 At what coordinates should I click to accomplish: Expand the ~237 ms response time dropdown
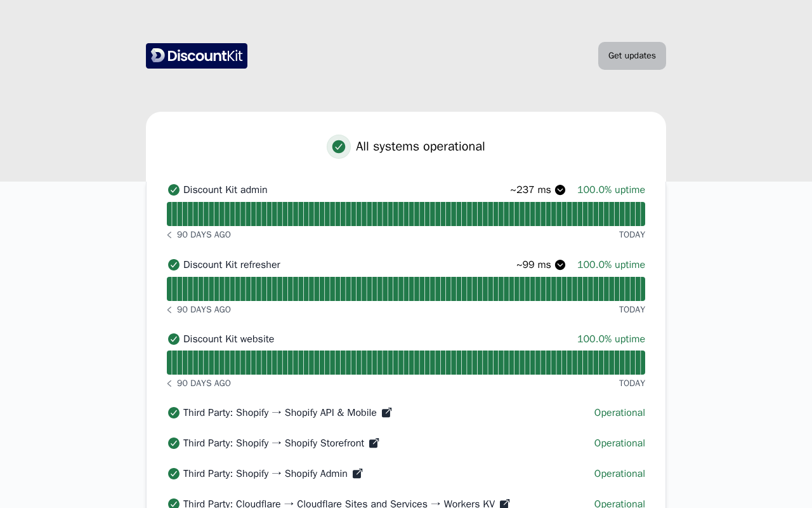pyautogui.click(x=560, y=190)
